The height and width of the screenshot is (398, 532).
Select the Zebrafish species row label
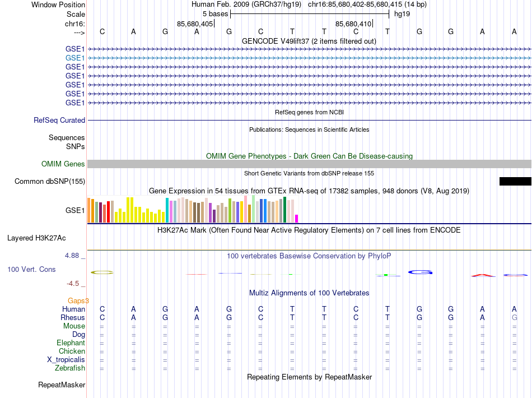point(70,368)
